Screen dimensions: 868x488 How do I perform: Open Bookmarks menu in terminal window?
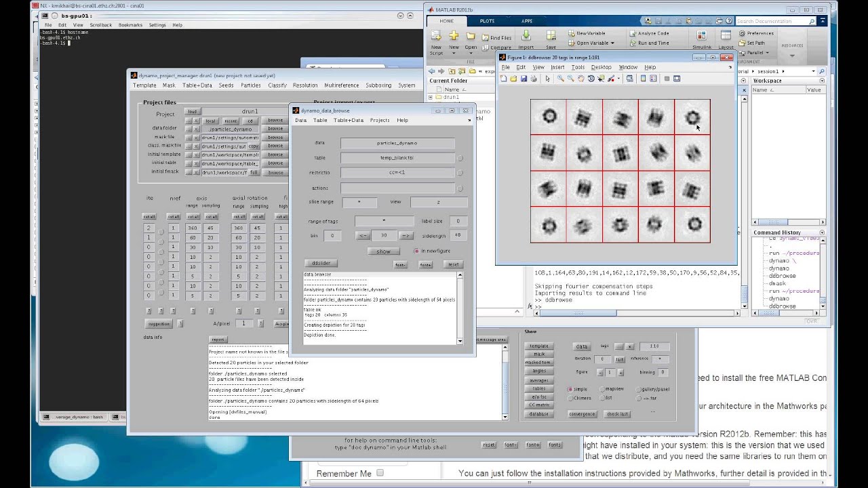click(x=130, y=25)
